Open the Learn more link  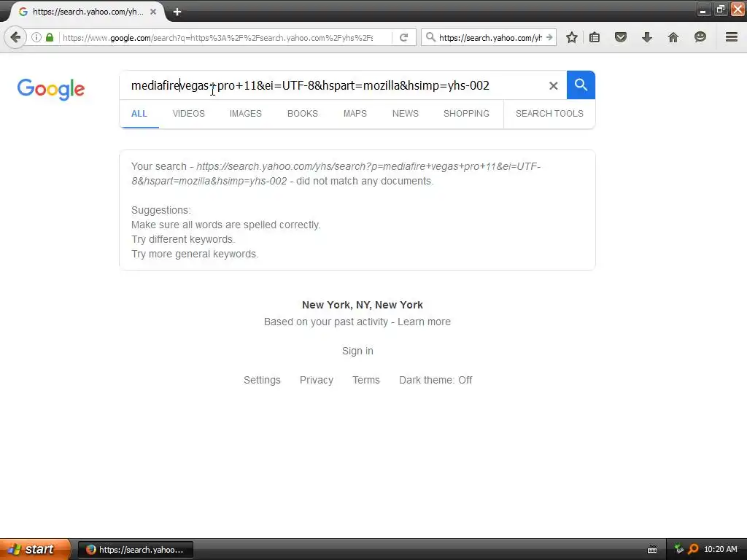[x=424, y=322]
